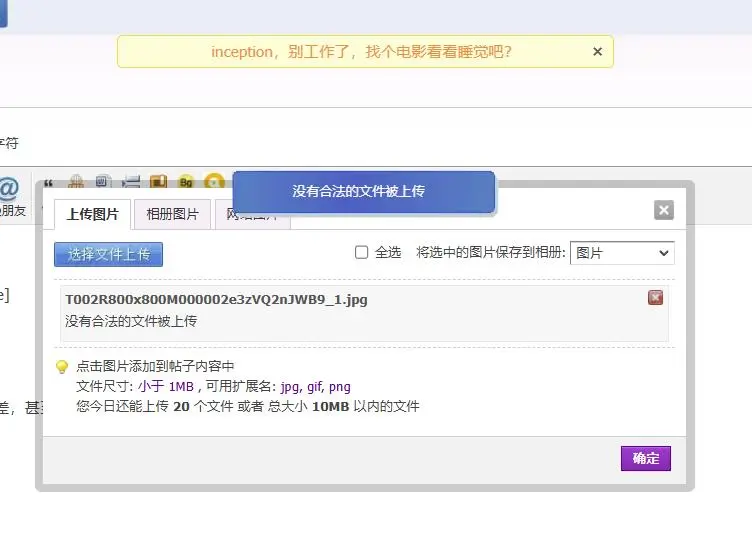Image resolution: width=752 pixels, height=539 pixels.
Task: Dismiss the yellow movie suggestion banner
Action: (x=597, y=52)
